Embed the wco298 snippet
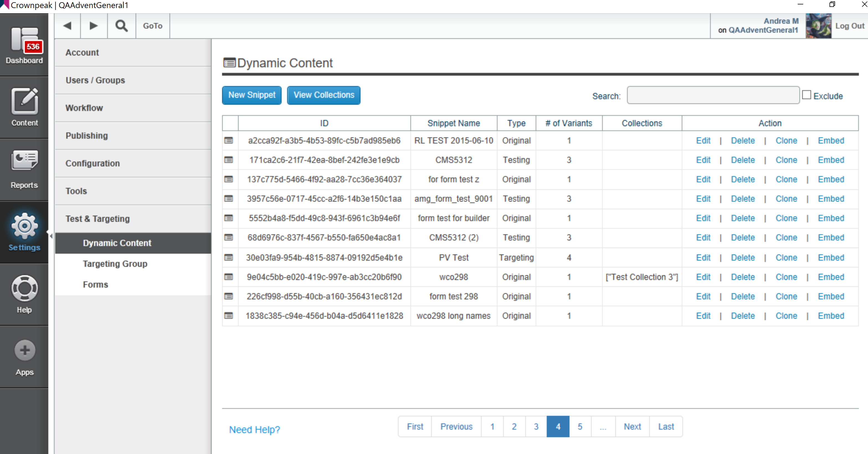This screenshot has height=454, width=868. pyautogui.click(x=831, y=277)
